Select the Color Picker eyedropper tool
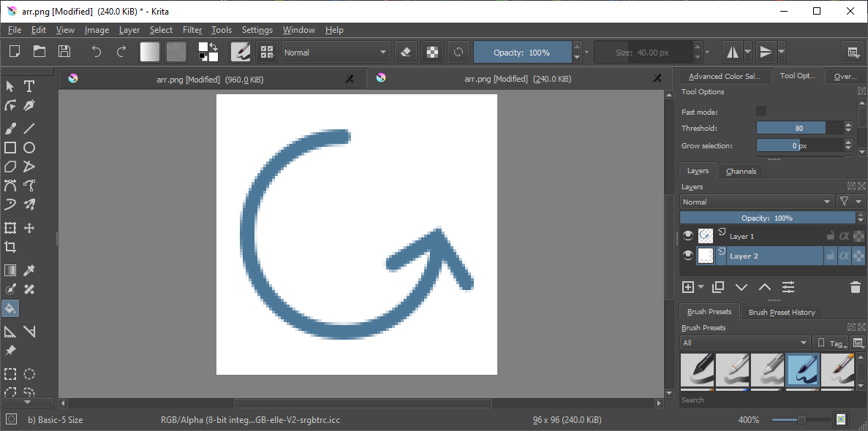The image size is (868, 431). tap(29, 270)
